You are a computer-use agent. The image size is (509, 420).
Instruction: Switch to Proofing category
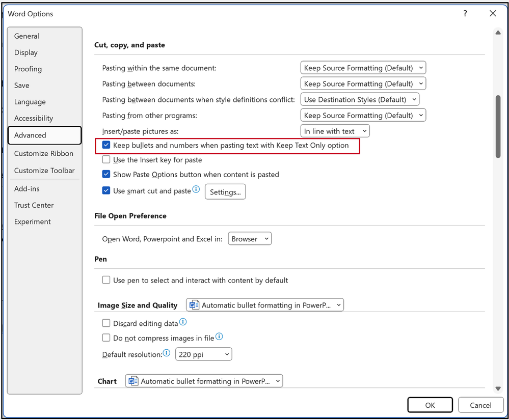[28, 69]
